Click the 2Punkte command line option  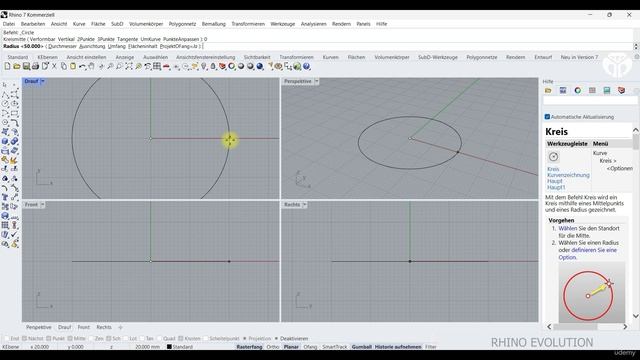(x=86, y=39)
